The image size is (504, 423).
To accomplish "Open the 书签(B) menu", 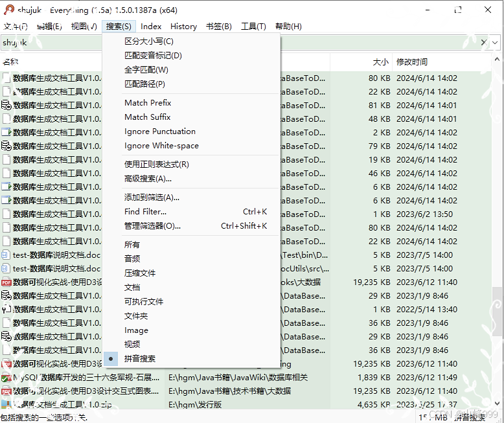I will point(218,27).
